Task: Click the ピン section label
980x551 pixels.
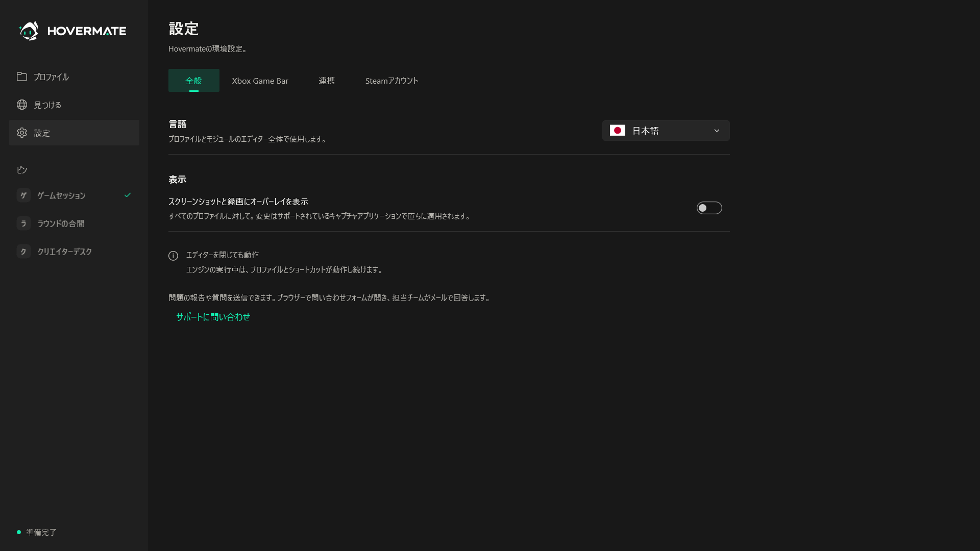Action: click(x=22, y=170)
